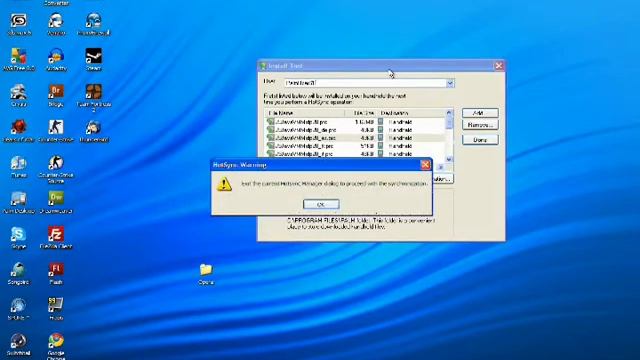Select the Counter-Strike Source desktop icon
The image size is (640, 360).
(56, 169)
